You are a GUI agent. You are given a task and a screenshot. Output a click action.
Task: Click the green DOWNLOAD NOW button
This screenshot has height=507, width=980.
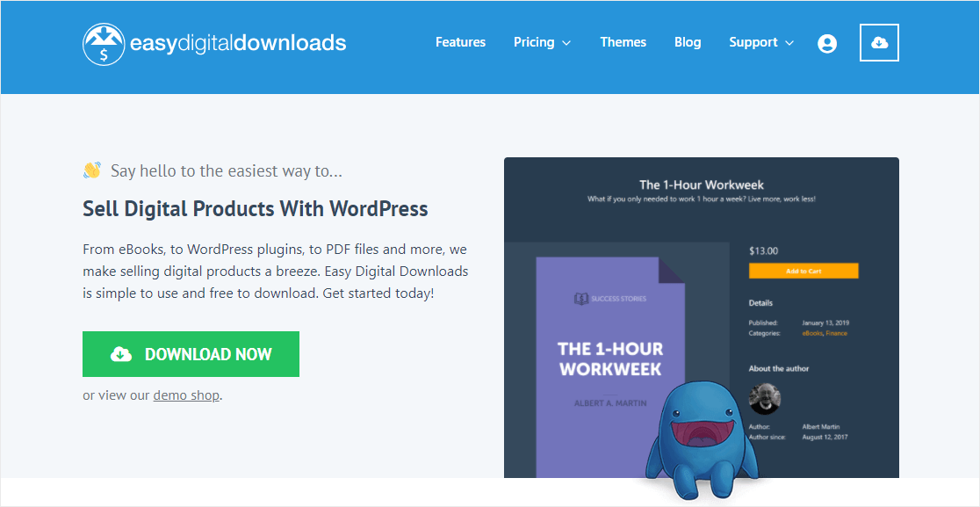(191, 354)
